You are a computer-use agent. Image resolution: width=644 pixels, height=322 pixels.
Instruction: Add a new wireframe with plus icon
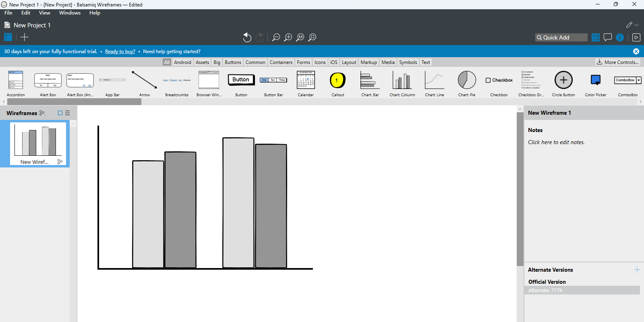[x=25, y=37]
